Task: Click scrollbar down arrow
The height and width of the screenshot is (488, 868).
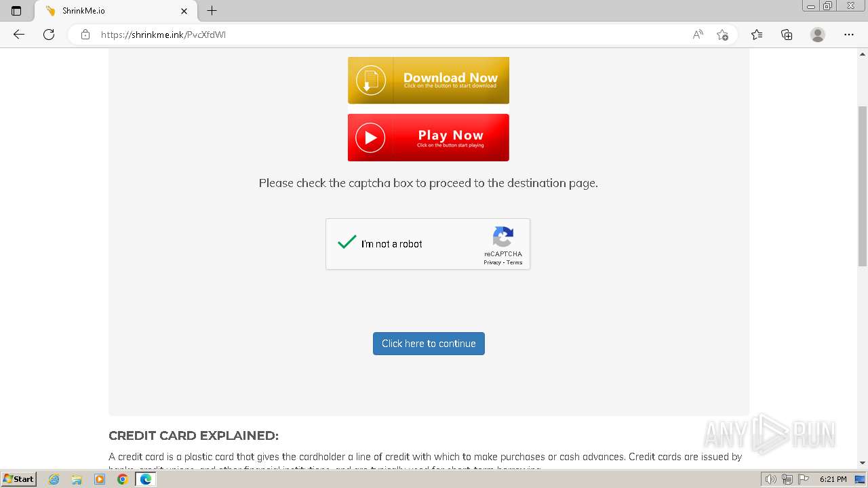Action: (863, 463)
